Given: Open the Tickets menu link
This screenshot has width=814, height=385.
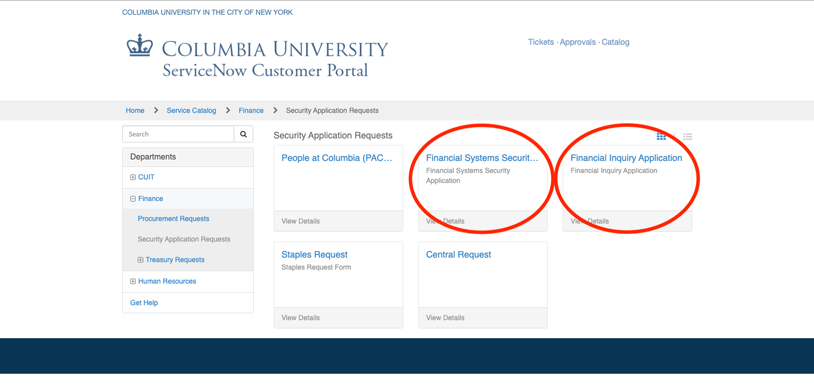Looking at the screenshot, I should [541, 42].
